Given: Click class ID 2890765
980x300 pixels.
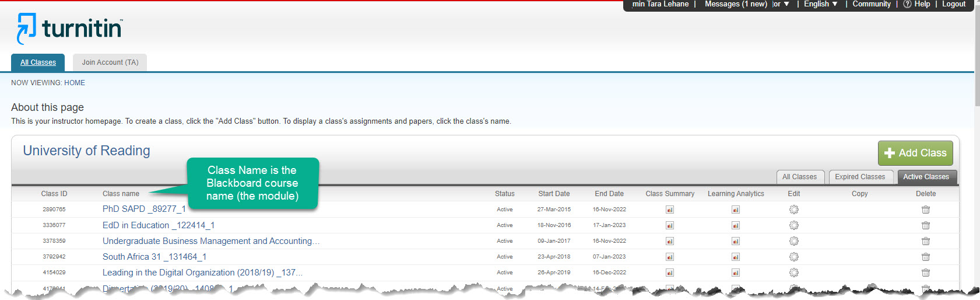Looking at the screenshot, I should (54, 210).
